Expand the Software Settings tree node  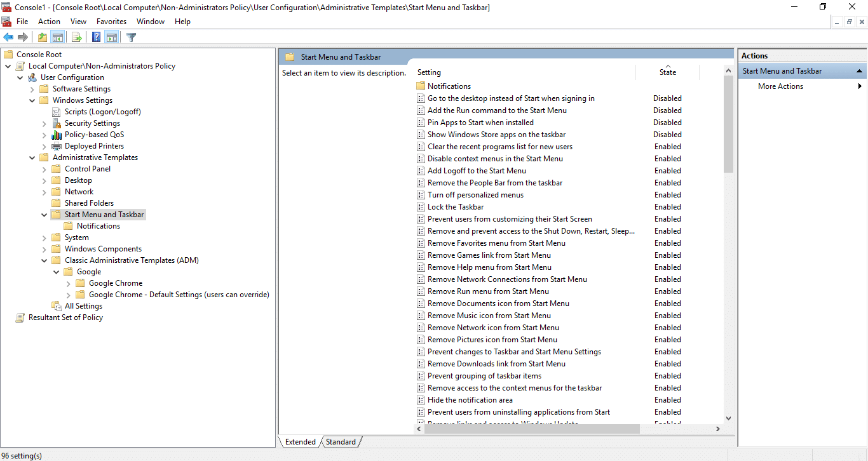click(32, 89)
